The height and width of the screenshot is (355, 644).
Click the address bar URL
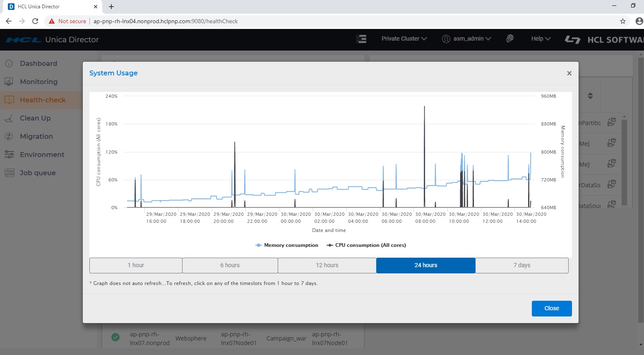point(166,21)
